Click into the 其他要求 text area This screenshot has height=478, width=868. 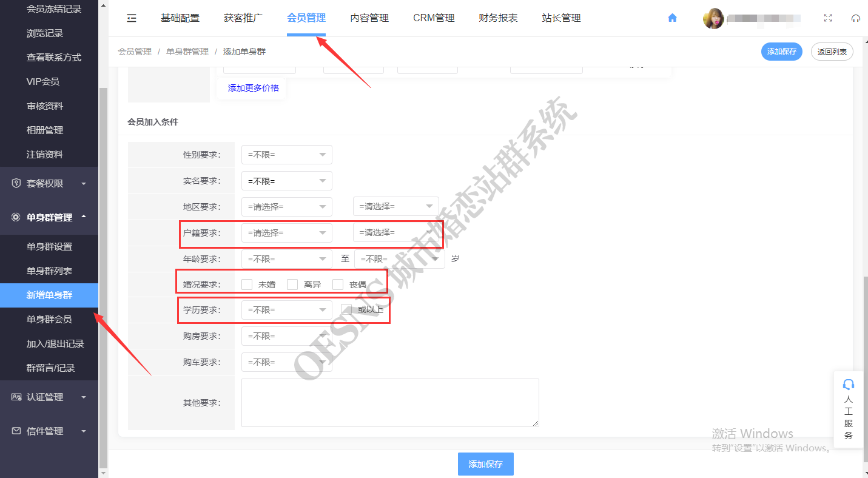390,403
